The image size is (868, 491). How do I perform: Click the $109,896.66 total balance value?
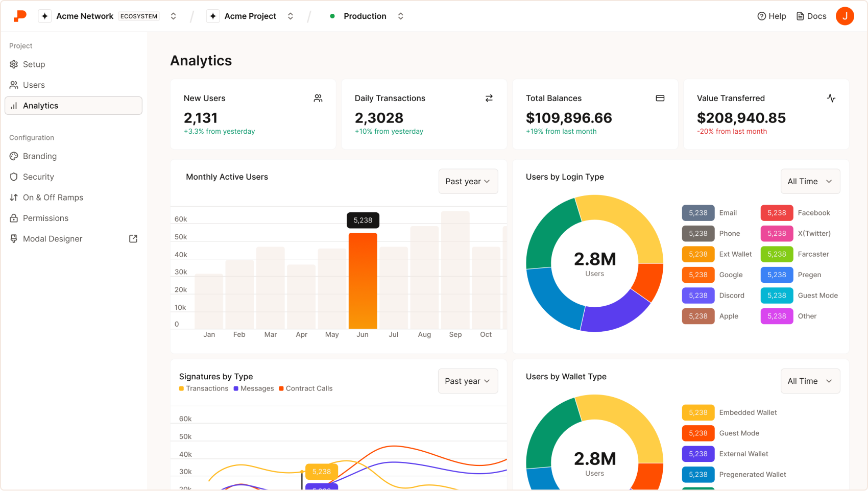(569, 118)
